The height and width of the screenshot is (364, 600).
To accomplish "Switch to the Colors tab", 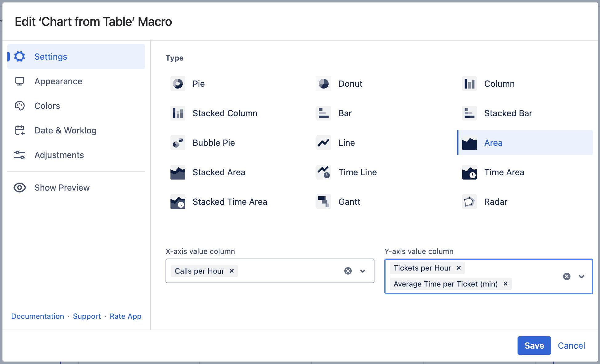I will (47, 106).
